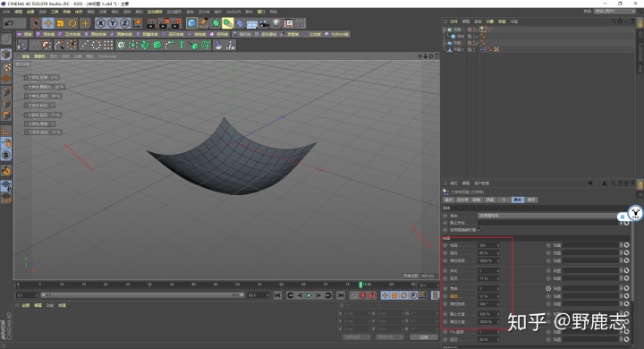Viewport: 644px width, 349px height.
Task: Click the blue Cube primitive icon
Action: click(x=191, y=23)
